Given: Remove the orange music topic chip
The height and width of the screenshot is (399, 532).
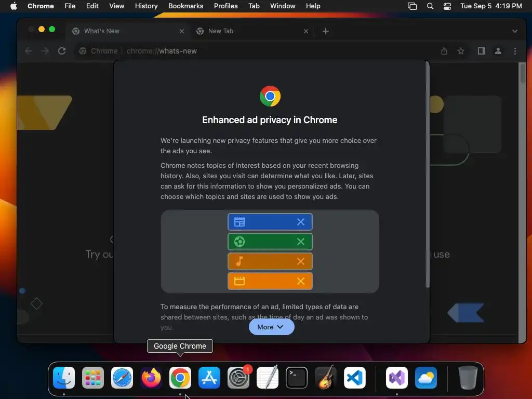Looking at the screenshot, I should [301, 261].
